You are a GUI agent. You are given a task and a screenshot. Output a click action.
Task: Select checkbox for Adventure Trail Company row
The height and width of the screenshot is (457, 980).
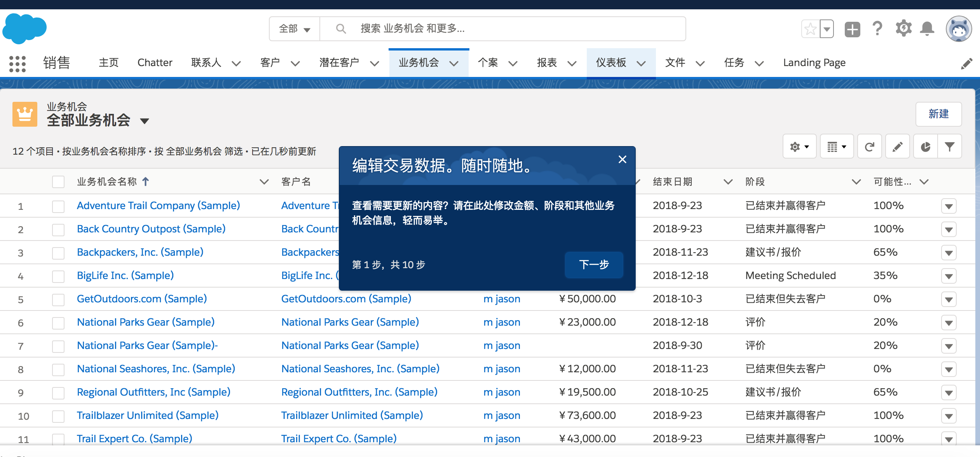(x=58, y=206)
